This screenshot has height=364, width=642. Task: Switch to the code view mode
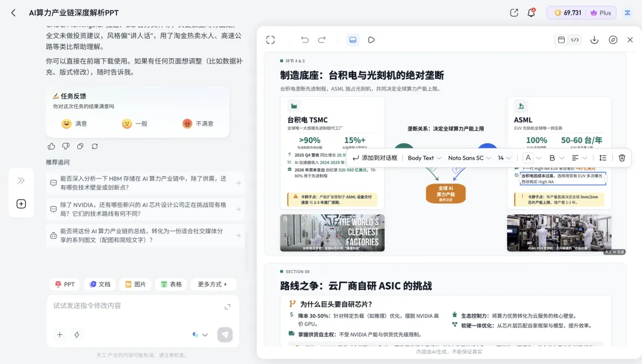pos(575,40)
